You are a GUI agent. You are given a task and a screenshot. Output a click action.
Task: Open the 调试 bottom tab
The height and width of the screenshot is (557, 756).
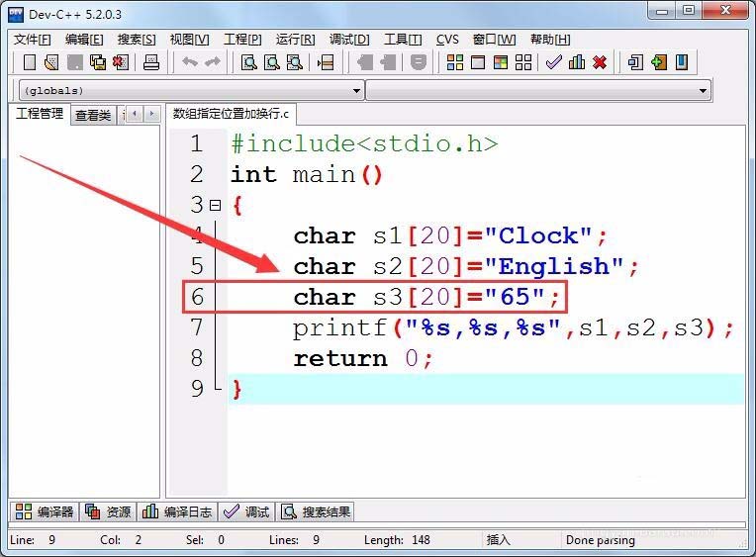[246, 511]
